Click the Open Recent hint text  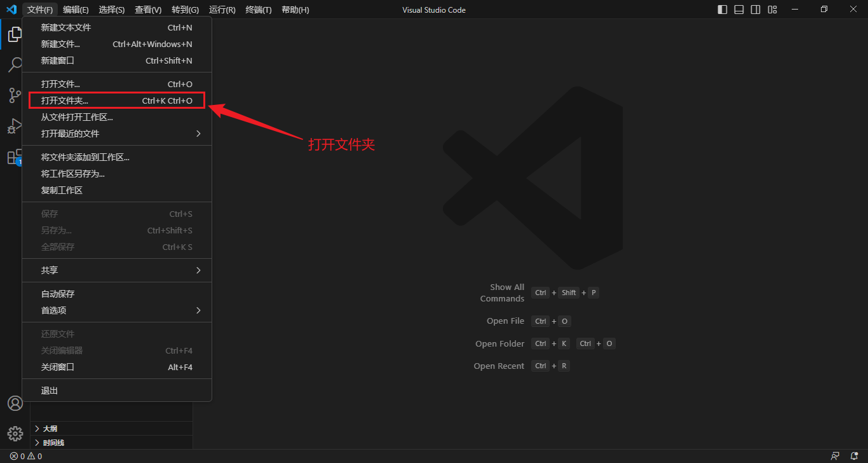[499, 366]
